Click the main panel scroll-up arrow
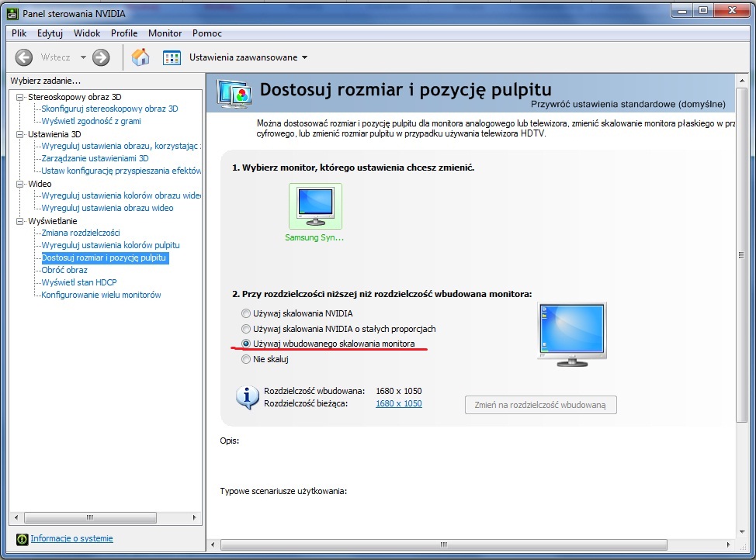 click(x=741, y=81)
